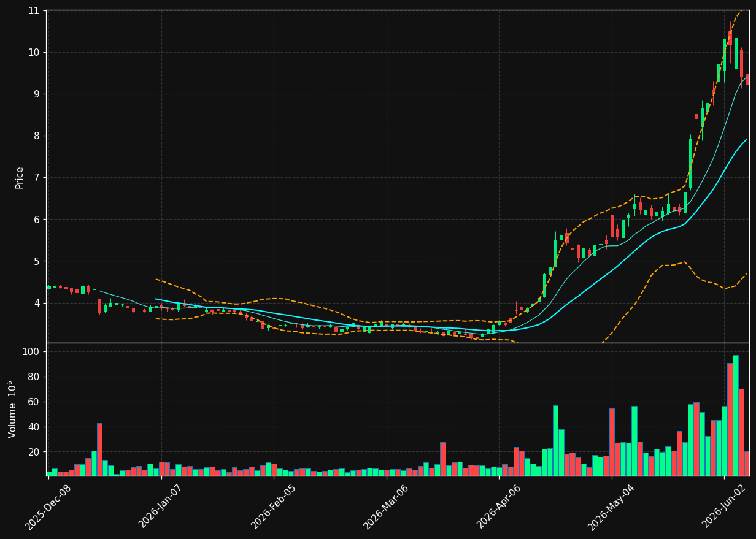
Task: Click the date label "2026-Mar-06"
Action: (387, 507)
